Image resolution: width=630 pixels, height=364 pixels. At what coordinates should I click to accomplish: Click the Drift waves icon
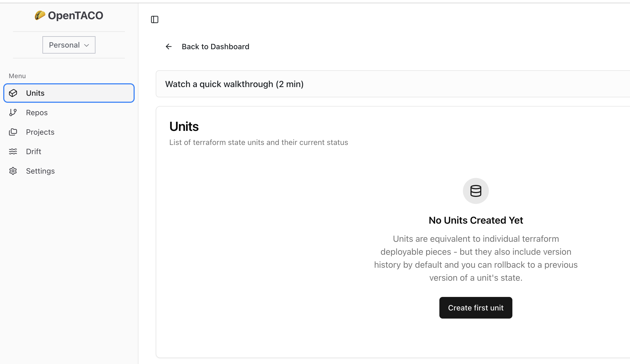(13, 151)
